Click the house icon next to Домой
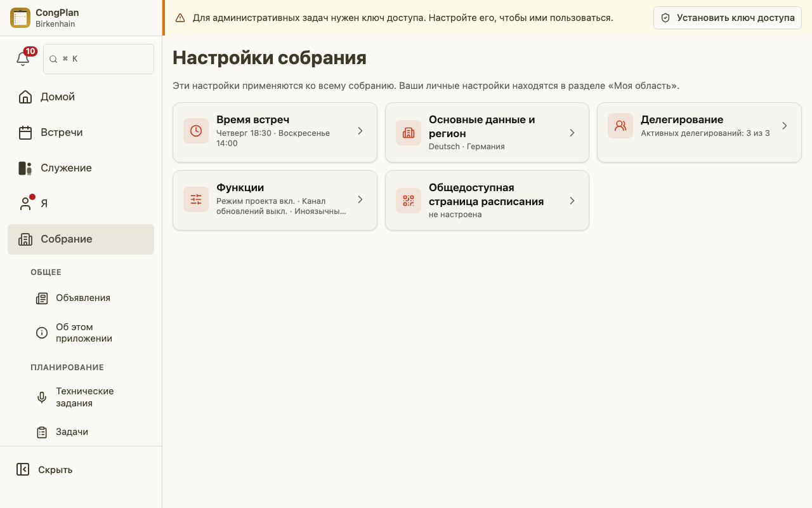The image size is (812, 508). coord(25,97)
